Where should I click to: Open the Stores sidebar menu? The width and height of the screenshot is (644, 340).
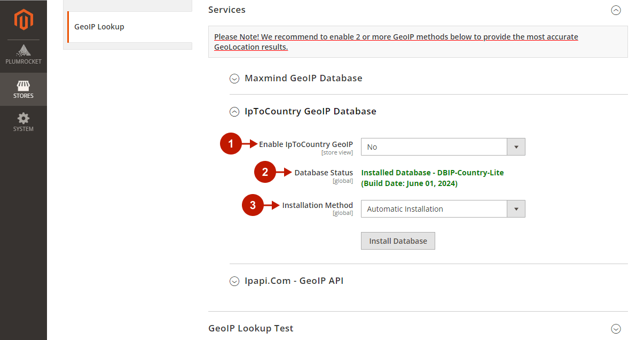coord(23,89)
